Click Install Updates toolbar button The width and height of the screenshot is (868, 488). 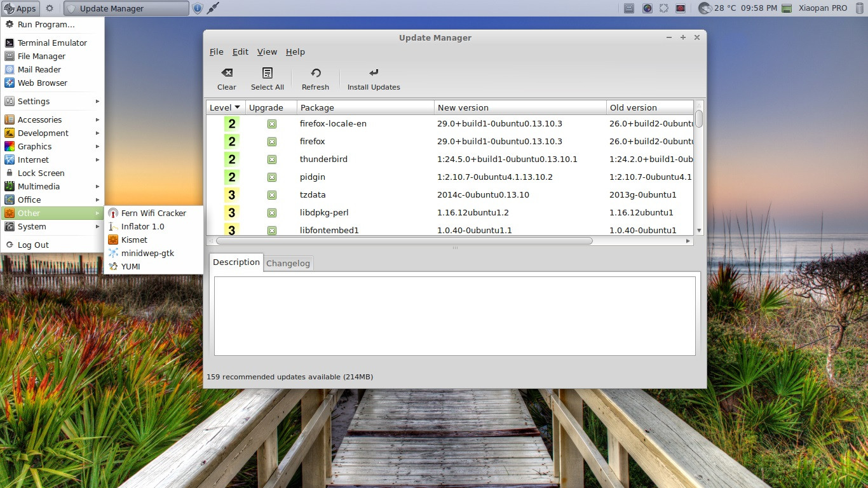(x=374, y=79)
